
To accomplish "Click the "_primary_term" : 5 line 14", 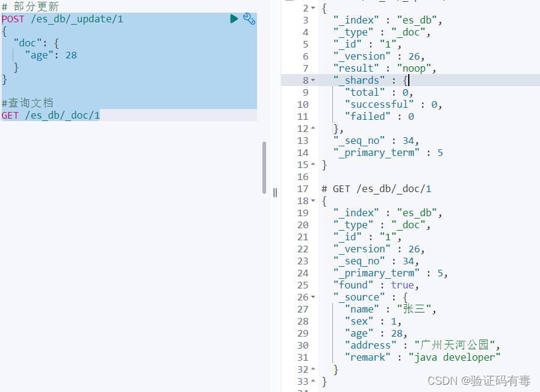I will click(388, 152).
